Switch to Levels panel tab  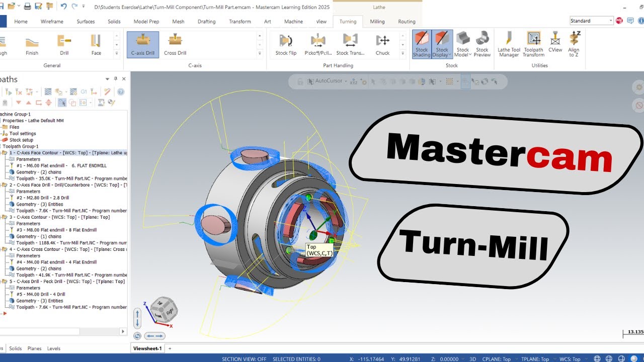tap(54, 348)
